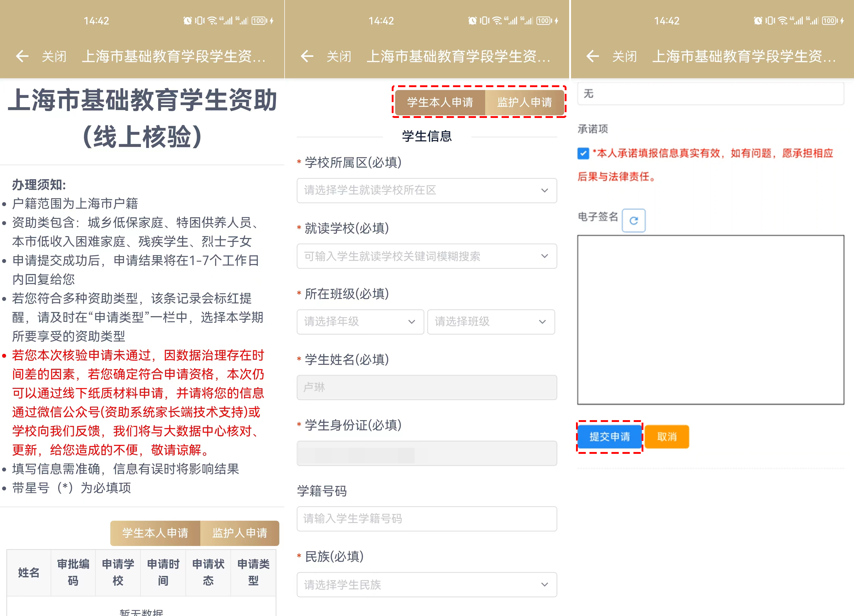This screenshot has height=616, width=854.
Task: Select the 监护人申请 tab on the first screen
Action: click(x=240, y=533)
